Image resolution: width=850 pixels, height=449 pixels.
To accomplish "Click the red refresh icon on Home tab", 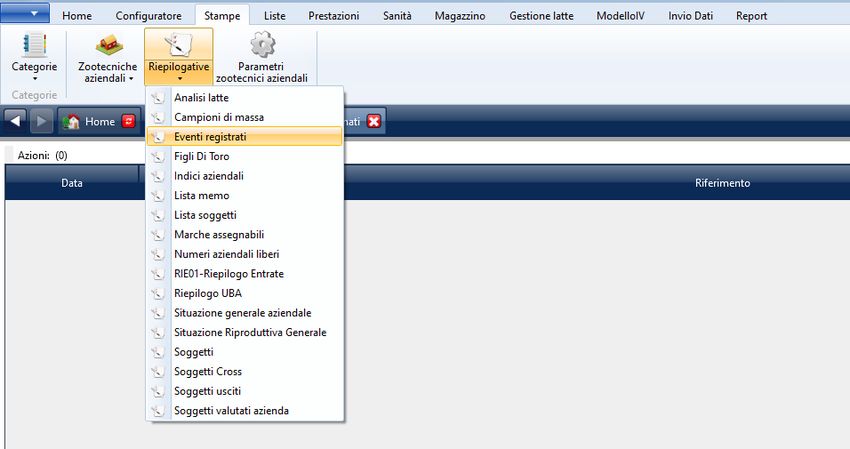I will 128,121.
